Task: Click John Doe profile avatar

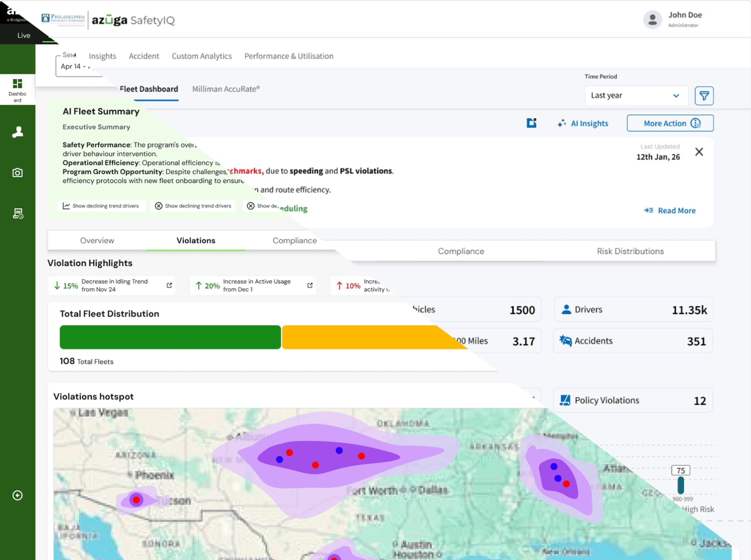Action: [x=652, y=20]
